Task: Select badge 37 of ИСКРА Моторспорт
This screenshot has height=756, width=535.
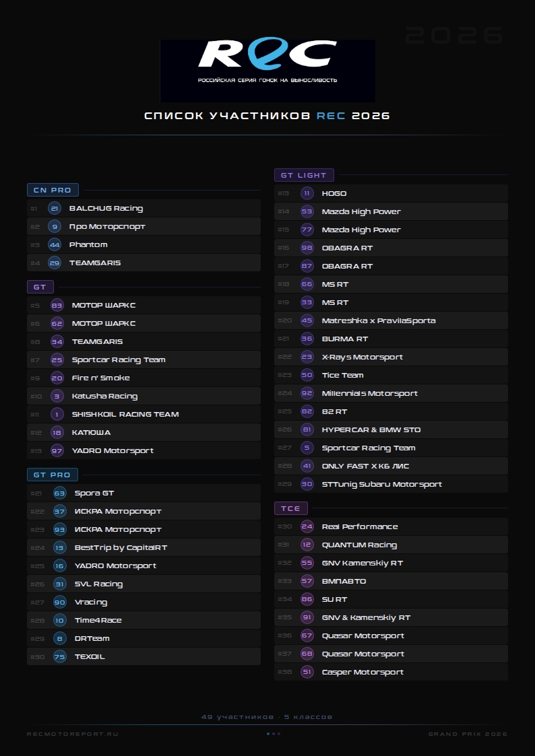Action: pos(60,511)
